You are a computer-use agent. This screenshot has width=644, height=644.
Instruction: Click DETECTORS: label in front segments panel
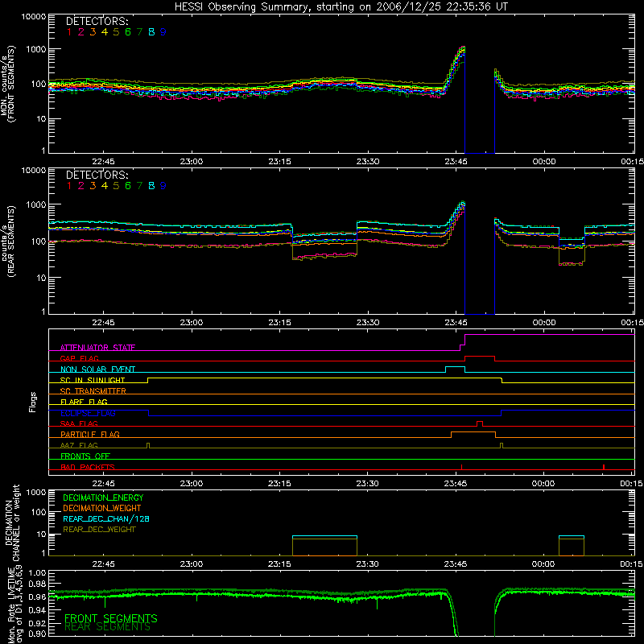pos(97,21)
